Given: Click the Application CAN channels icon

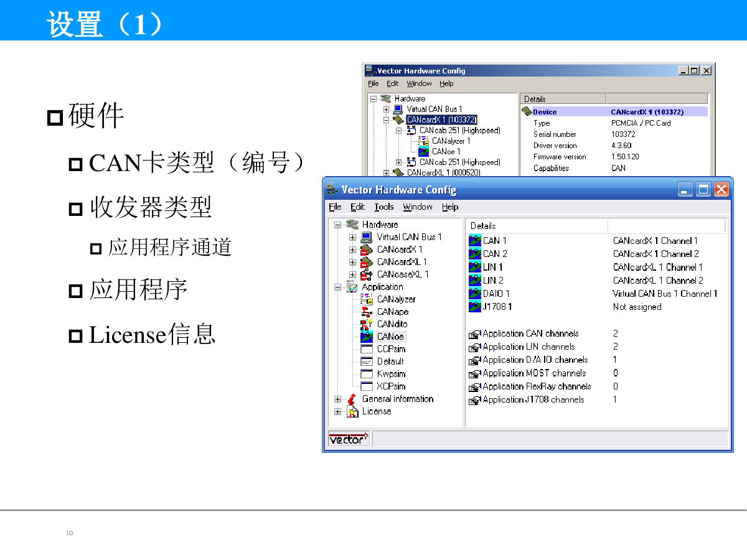Looking at the screenshot, I should (475, 334).
